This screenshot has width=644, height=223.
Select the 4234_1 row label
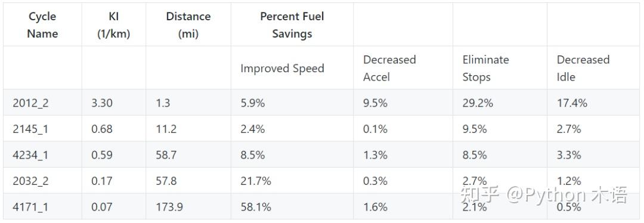(x=42, y=154)
